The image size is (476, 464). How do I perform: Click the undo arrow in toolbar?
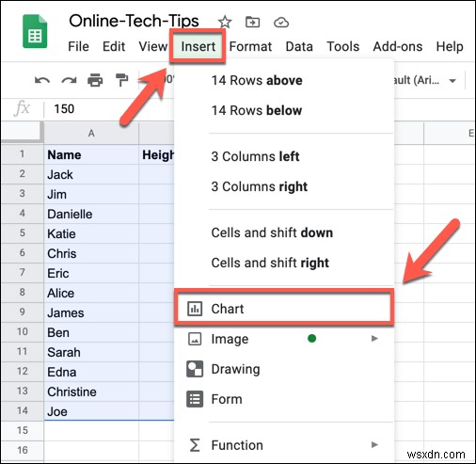coord(42,81)
